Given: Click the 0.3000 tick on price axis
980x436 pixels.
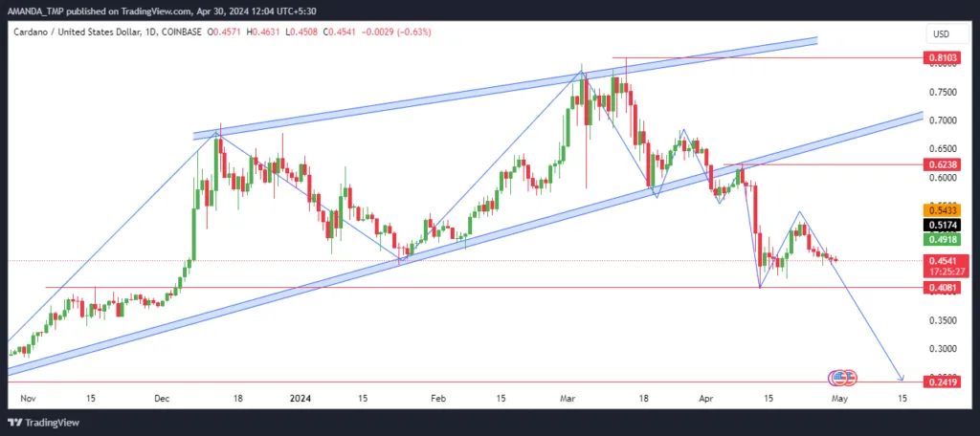Looking at the screenshot, I should (x=943, y=349).
